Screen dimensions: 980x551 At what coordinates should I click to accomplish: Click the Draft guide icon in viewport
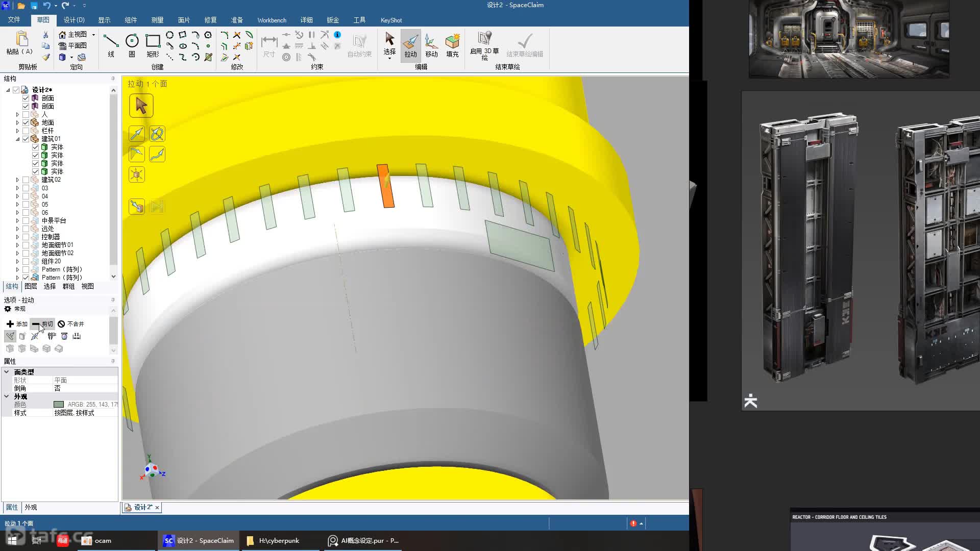click(137, 154)
